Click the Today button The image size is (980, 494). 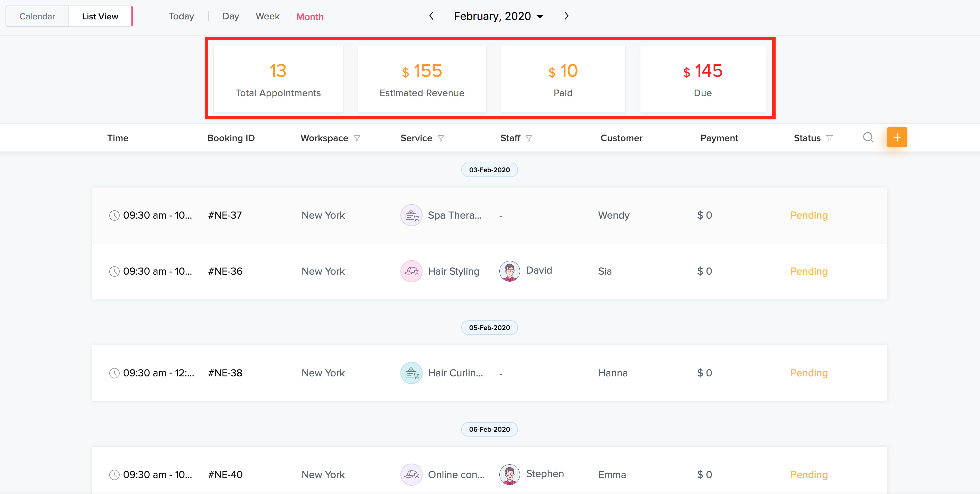pyautogui.click(x=181, y=16)
